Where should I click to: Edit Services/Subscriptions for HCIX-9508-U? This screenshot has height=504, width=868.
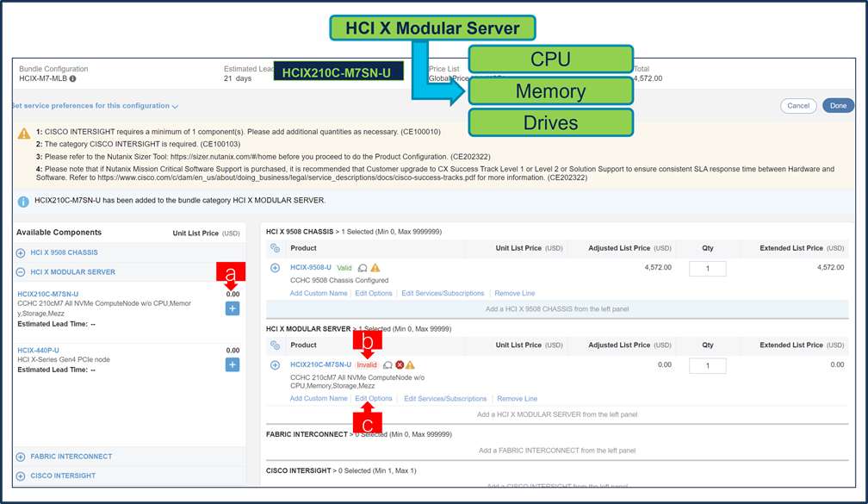click(x=443, y=293)
